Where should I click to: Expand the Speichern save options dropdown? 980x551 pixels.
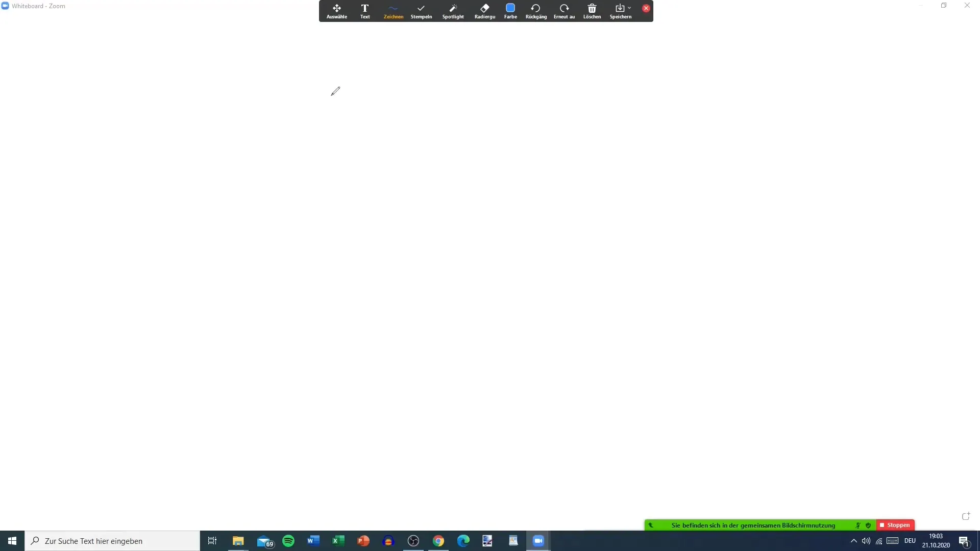point(629,8)
